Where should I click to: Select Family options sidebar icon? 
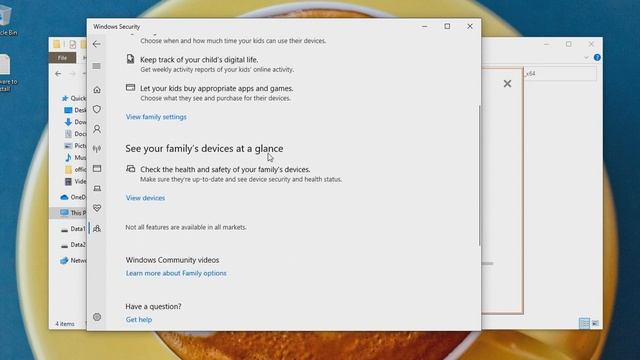[x=97, y=228]
